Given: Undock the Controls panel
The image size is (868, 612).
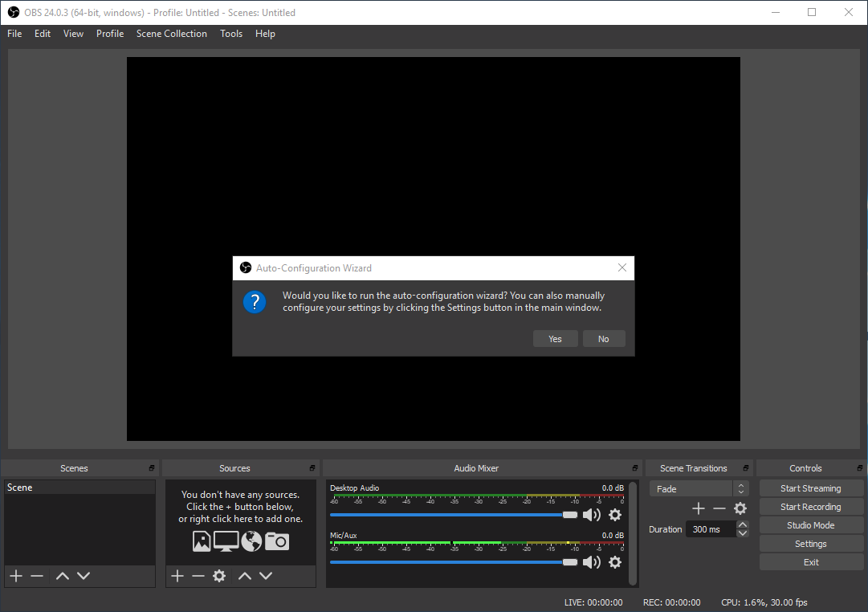Looking at the screenshot, I should click(x=860, y=468).
